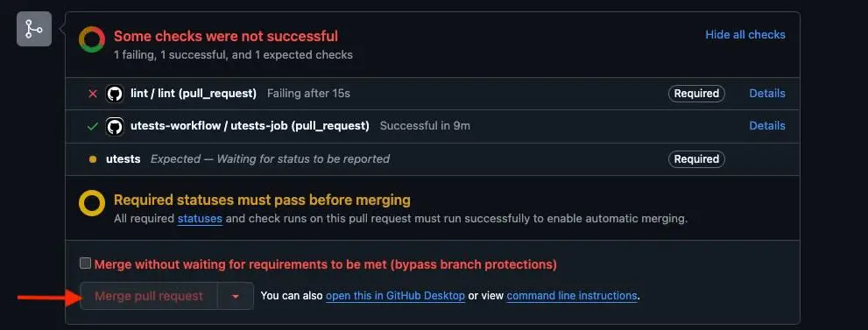
Task: Follow the statuses hyperlink
Action: coord(200,218)
